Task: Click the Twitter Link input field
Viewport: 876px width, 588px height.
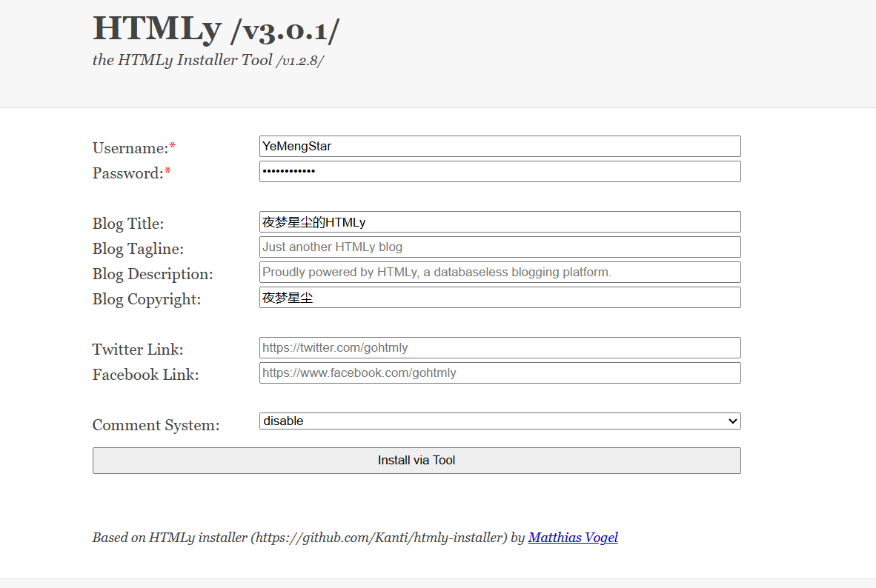Action: pyautogui.click(x=500, y=348)
